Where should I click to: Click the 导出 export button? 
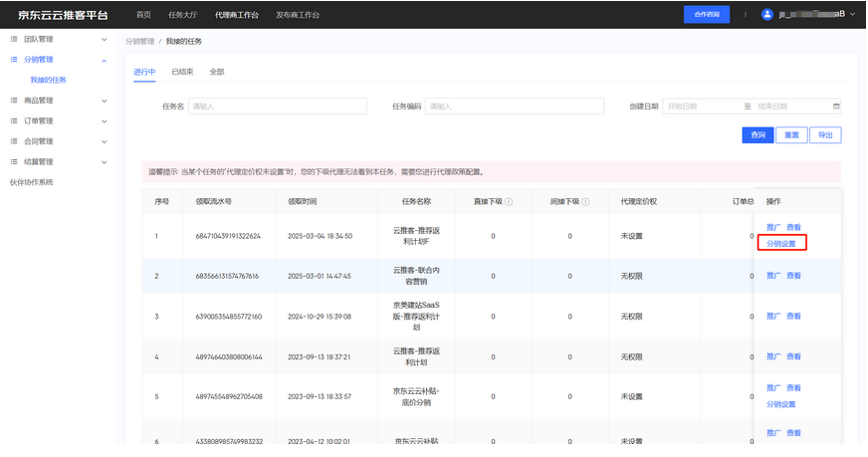[825, 135]
